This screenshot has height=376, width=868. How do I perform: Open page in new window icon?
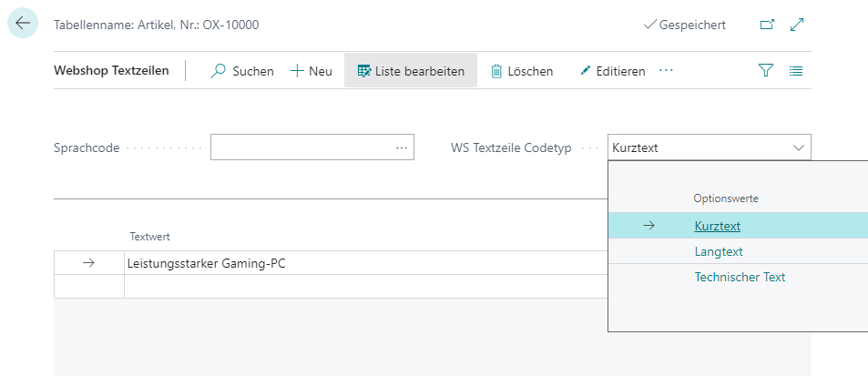[767, 25]
